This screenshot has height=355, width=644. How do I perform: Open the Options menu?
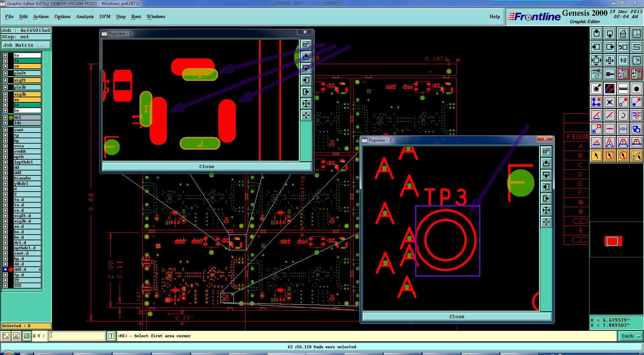point(62,16)
